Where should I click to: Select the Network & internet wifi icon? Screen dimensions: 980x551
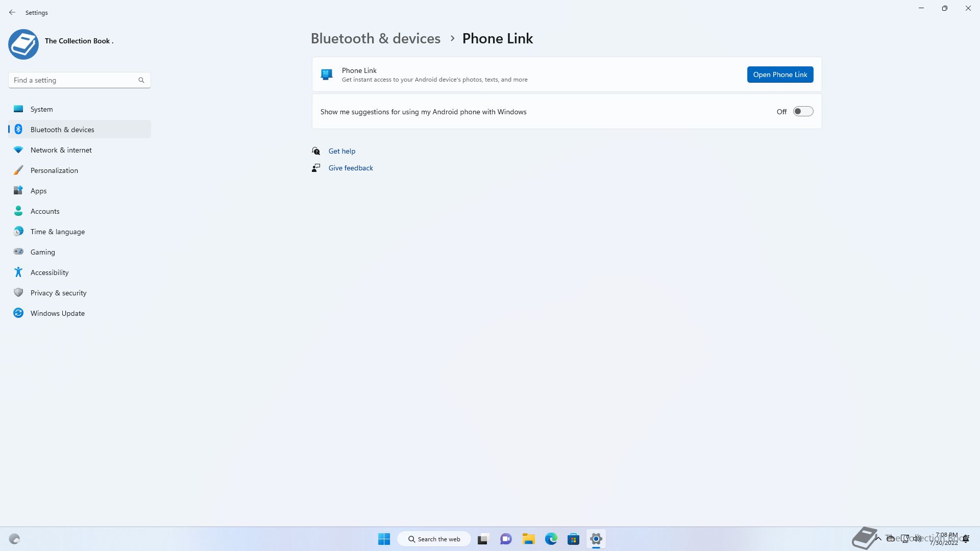click(18, 150)
